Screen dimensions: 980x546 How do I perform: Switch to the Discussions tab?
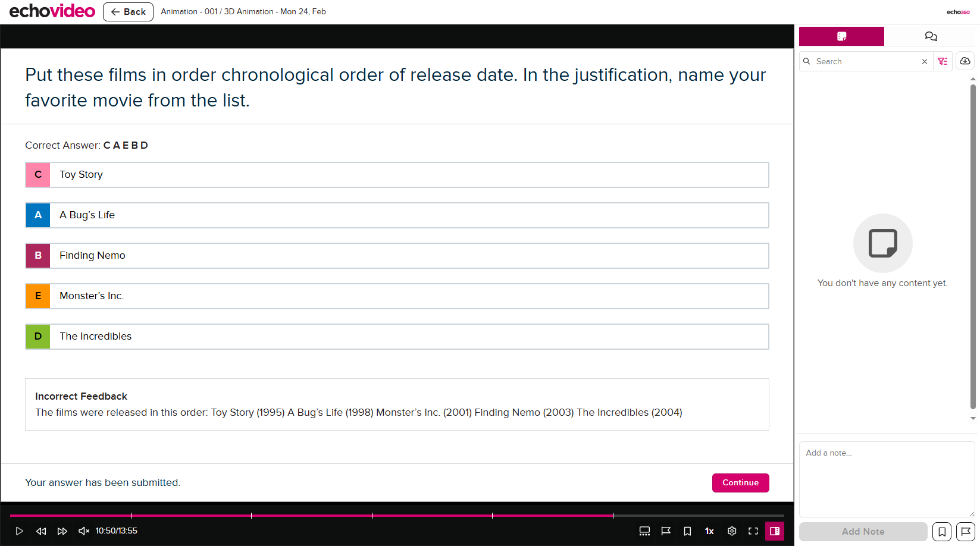[x=931, y=36]
